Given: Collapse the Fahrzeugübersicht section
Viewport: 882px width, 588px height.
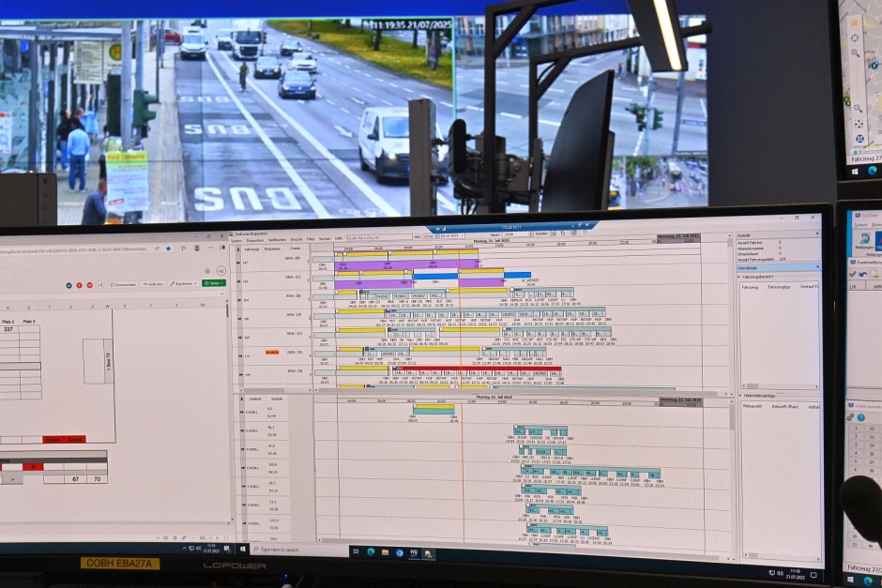Looking at the screenshot, I should 739,277.
